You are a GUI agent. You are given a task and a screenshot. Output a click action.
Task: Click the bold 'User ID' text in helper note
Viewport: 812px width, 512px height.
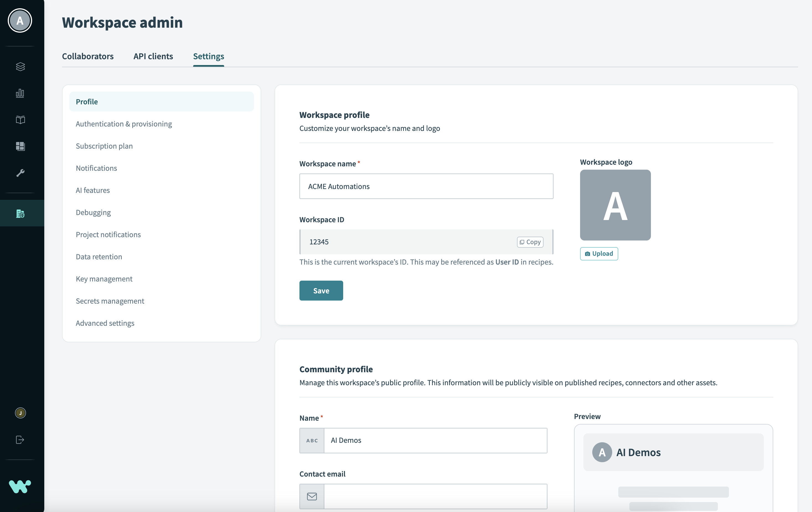(x=507, y=262)
